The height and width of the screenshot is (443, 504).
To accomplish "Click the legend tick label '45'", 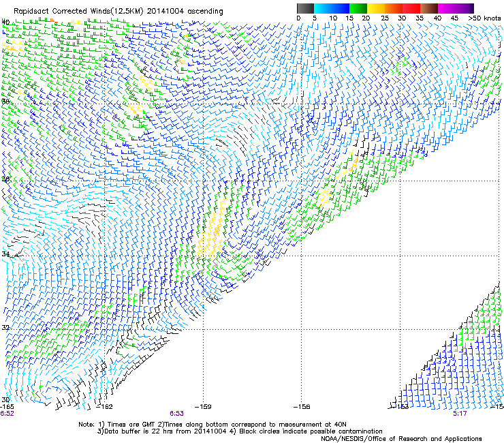I will point(454,18).
